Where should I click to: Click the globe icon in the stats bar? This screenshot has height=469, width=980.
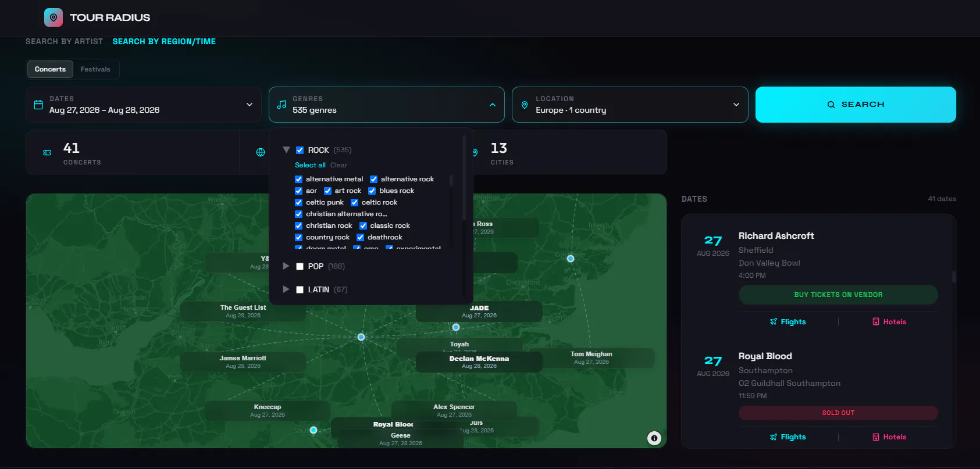pyautogui.click(x=261, y=152)
